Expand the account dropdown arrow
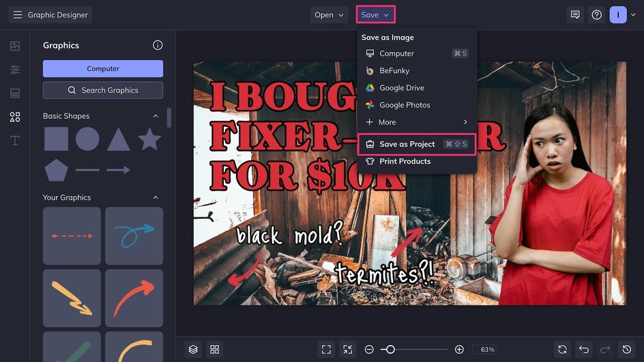This screenshot has width=644, height=362. [x=633, y=15]
